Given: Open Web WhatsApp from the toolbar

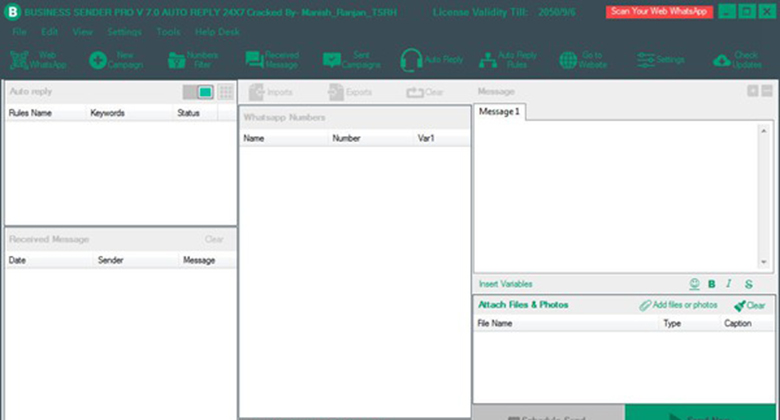Looking at the screenshot, I should (x=38, y=60).
